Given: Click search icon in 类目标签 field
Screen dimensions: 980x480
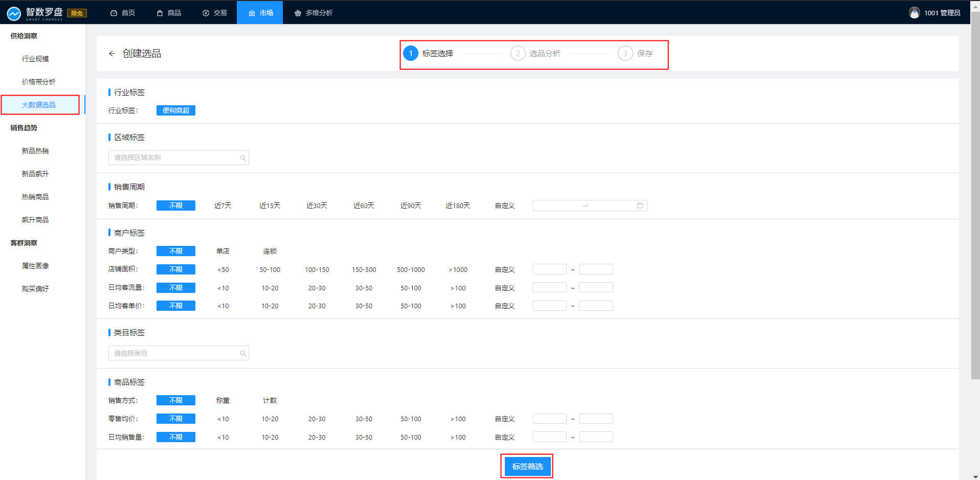Looking at the screenshot, I should pos(243,353).
